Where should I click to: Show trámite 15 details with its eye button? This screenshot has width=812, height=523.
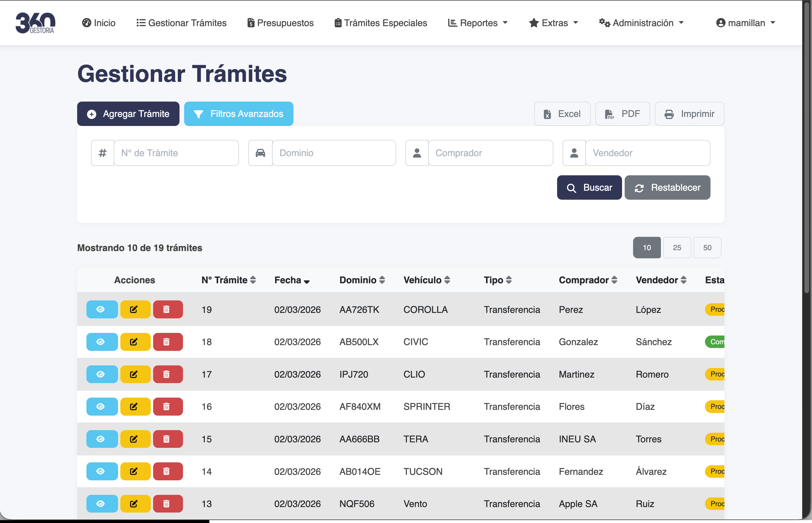(101, 439)
